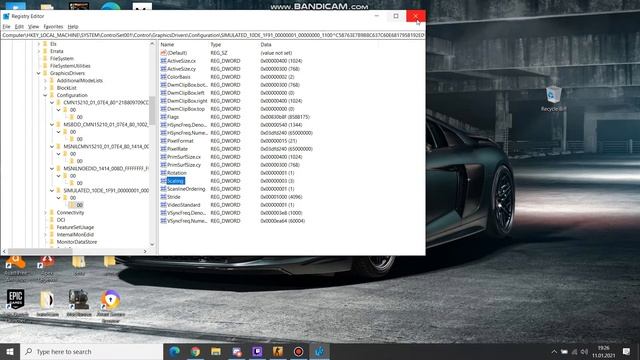
Task: Select the FeatureSetUsage key
Action: coord(75,227)
